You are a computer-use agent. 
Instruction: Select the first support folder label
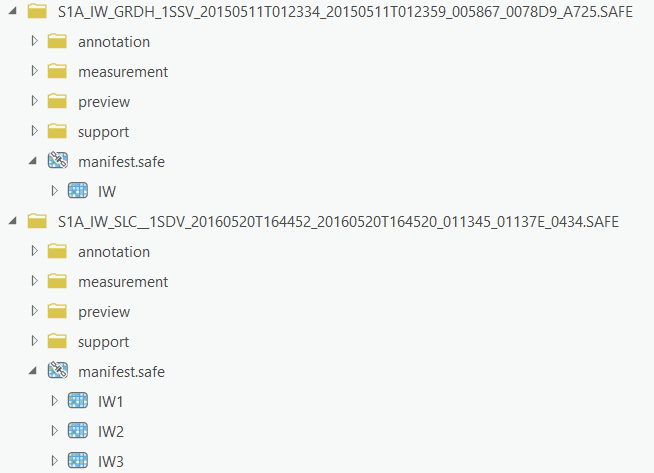click(x=103, y=131)
